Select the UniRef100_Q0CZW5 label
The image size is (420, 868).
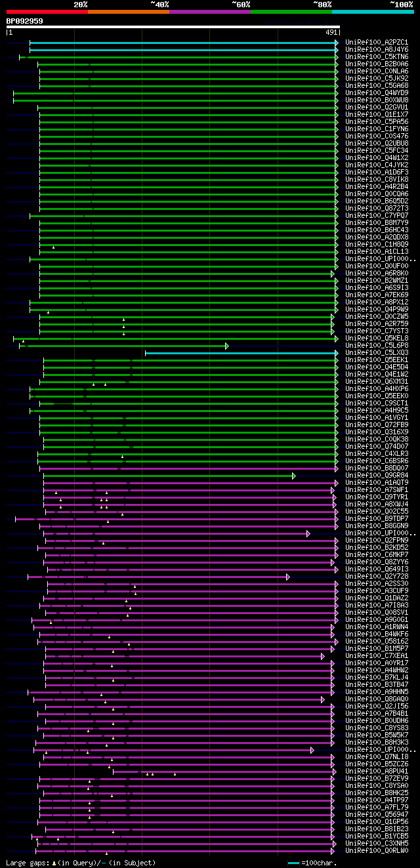(377, 316)
